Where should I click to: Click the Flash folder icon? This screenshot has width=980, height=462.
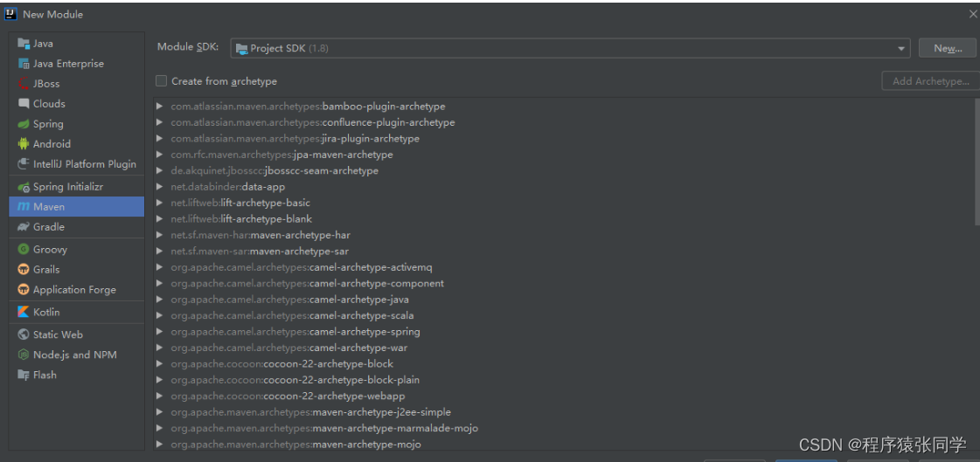click(24, 375)
